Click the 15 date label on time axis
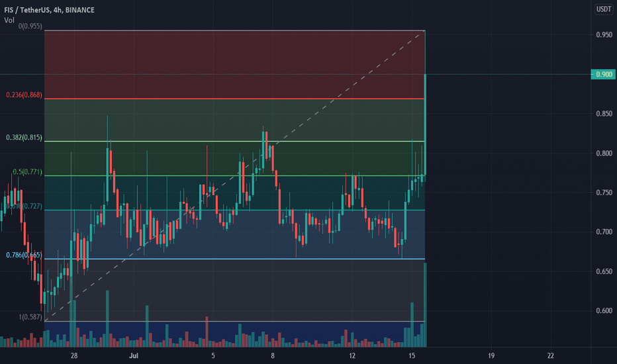 [412, 356]
